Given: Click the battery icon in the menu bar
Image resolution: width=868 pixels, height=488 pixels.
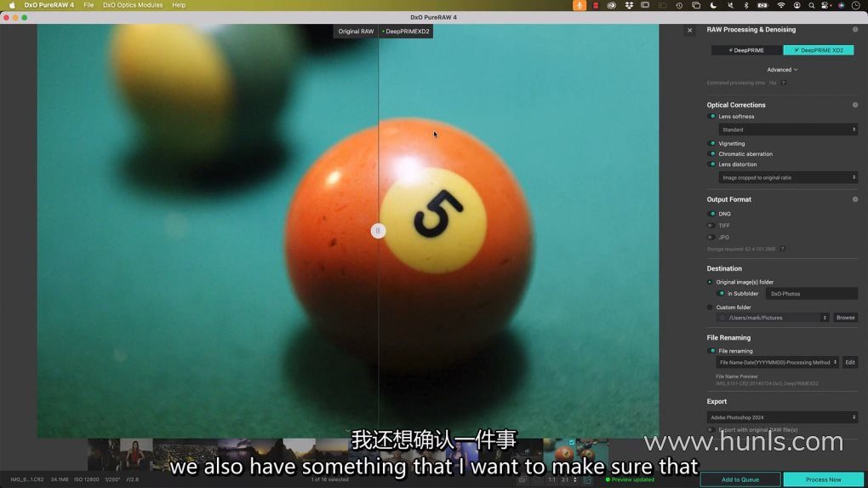Looking at the screenshot, I should [762, 5].
